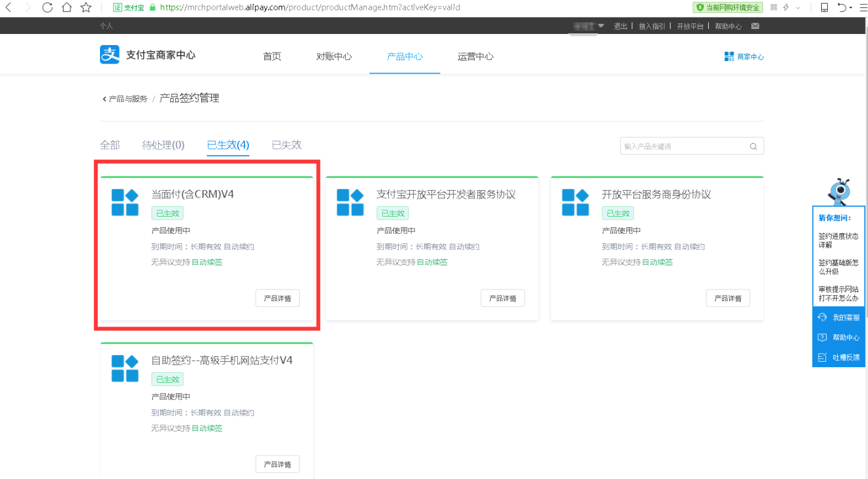Click the blue ant mascot assistant

(x=838, y=192)
